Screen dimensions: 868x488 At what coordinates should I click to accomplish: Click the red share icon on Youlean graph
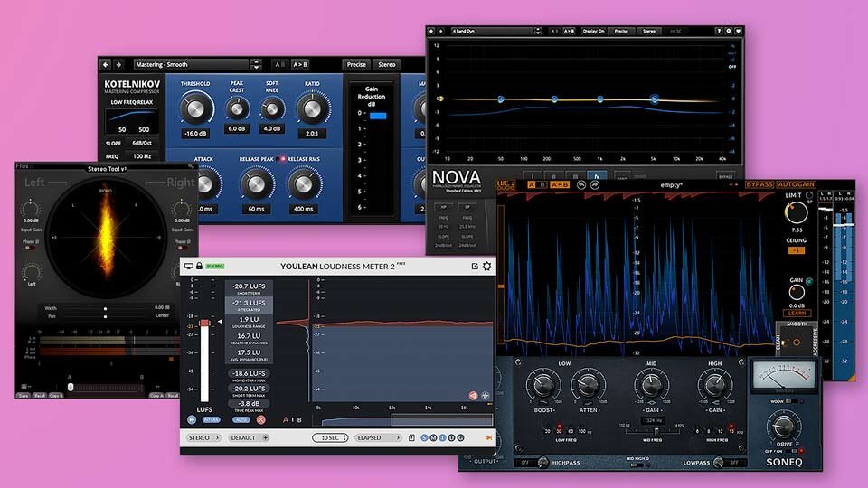pos(473,395)
